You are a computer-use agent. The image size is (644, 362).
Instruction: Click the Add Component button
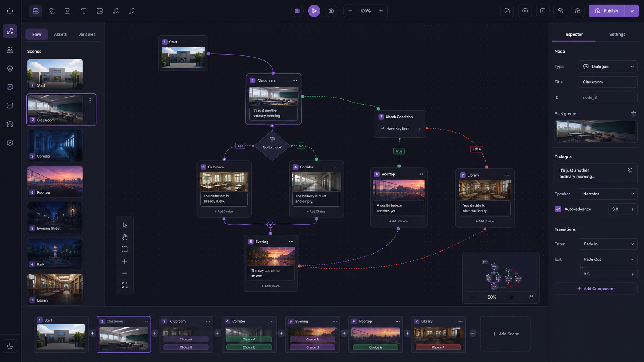pyautogui.click(x=596, y=289)
